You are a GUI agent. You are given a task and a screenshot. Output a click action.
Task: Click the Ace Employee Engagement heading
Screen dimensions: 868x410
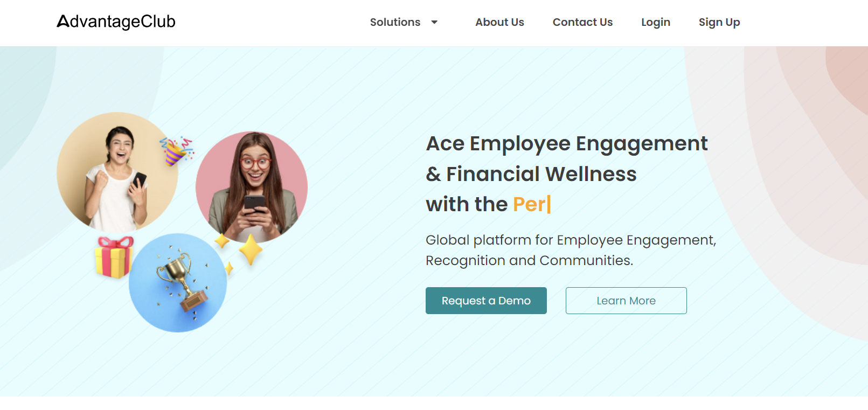(566, 143)
